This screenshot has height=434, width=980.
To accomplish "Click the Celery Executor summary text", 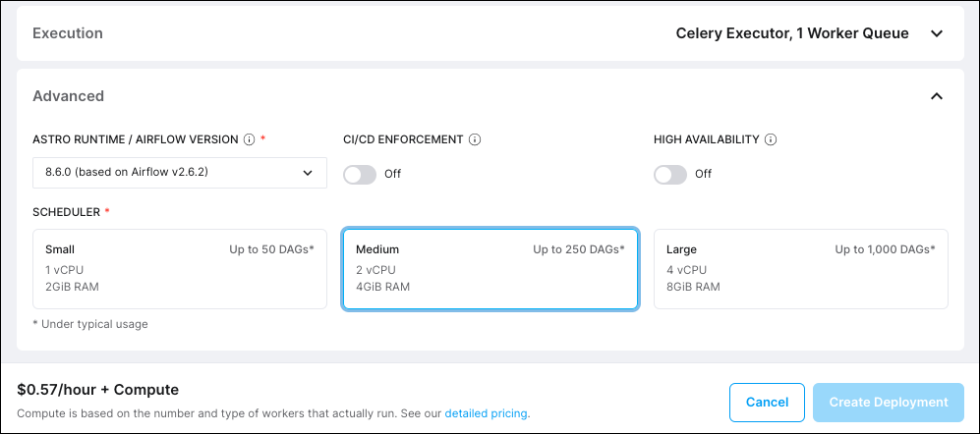I will (x=792, y=33).
